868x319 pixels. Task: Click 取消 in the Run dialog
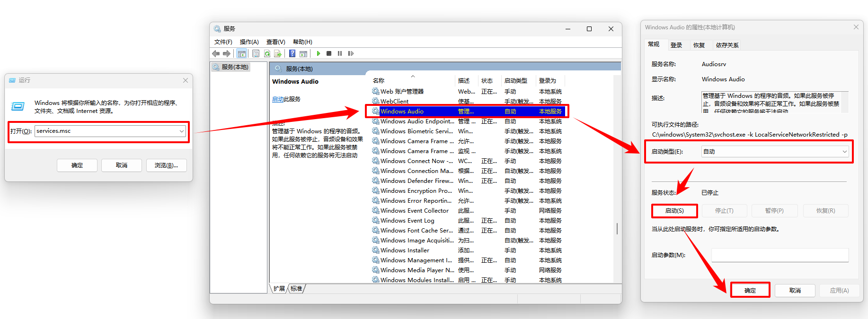pos(122,165)
